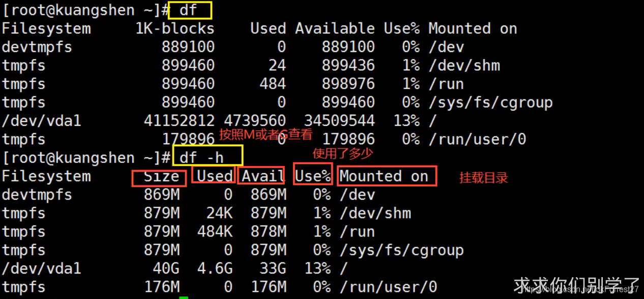Select the value '899436' in /dev/shm row

click(x=348, y=66)
